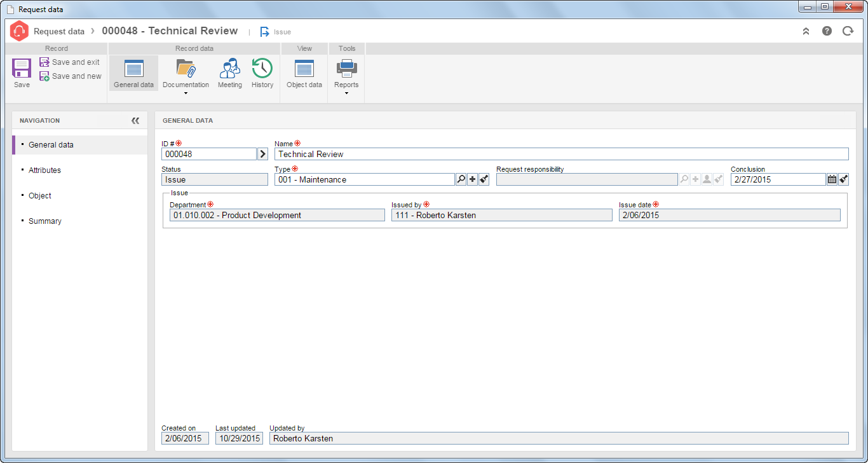
Task: Click Save and exit
Action: [x=69, y=62]
